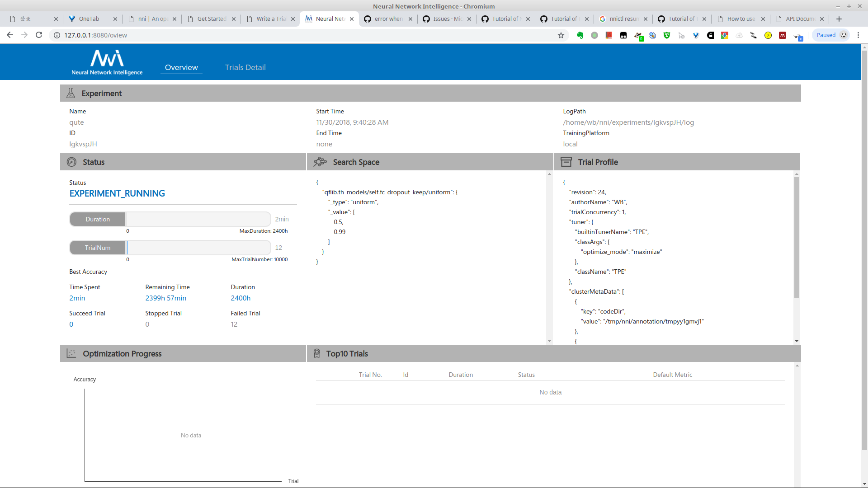Click the Optimization Progress panel icon

(71, 353)
